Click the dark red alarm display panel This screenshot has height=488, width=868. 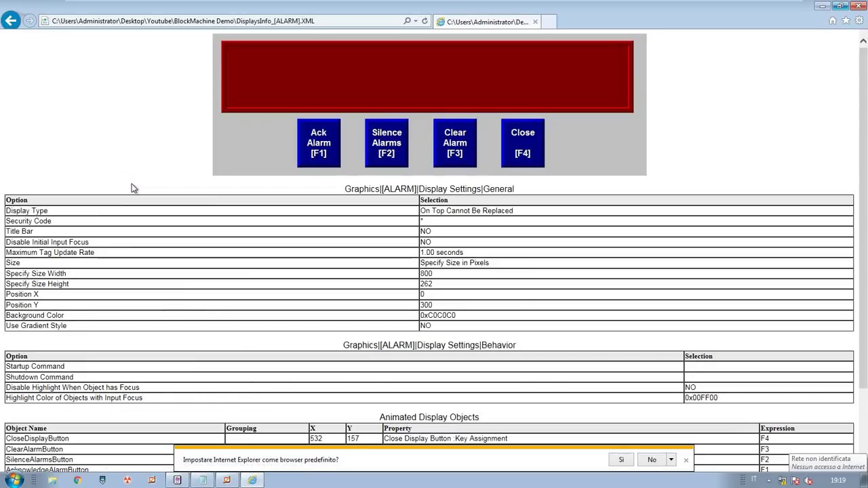tap(427, 77)
